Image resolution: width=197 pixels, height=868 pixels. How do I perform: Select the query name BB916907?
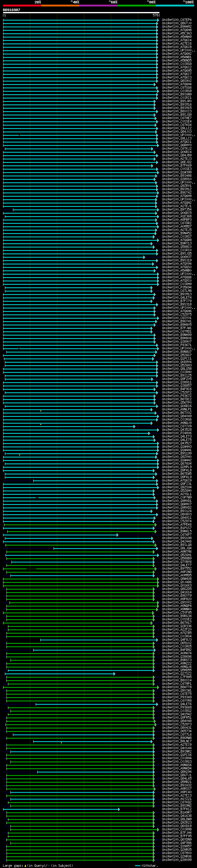(x=11, y=10)
